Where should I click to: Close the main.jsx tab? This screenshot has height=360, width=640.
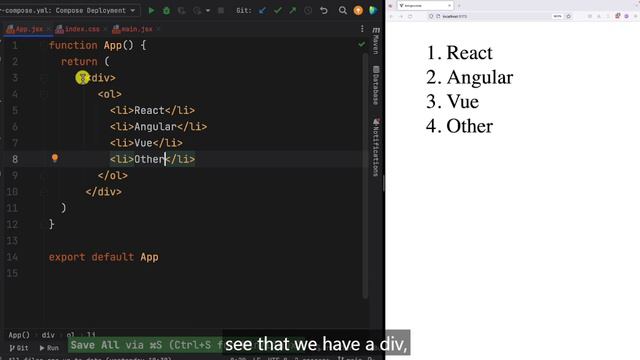pyautogui.click(x=159, y=29)
